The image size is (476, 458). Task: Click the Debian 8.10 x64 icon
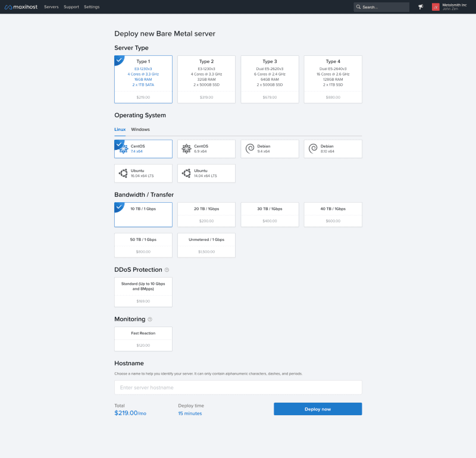tap(314, 148)
